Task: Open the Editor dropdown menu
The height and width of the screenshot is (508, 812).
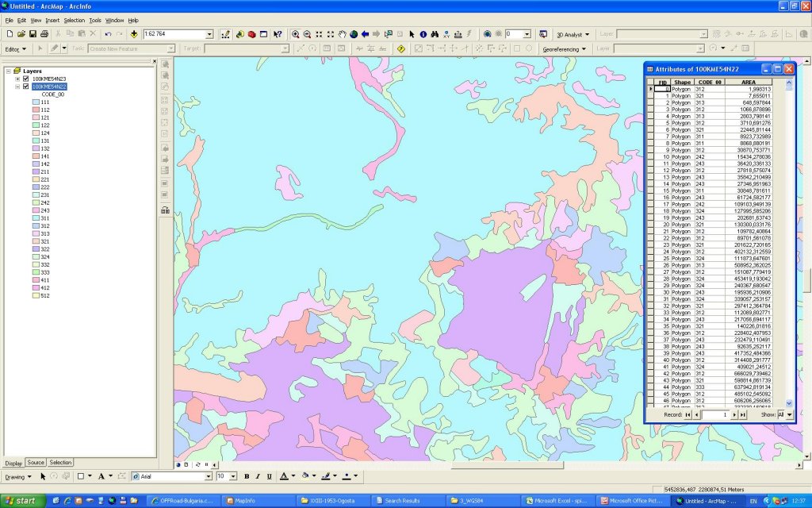Action: coord(16,49)
